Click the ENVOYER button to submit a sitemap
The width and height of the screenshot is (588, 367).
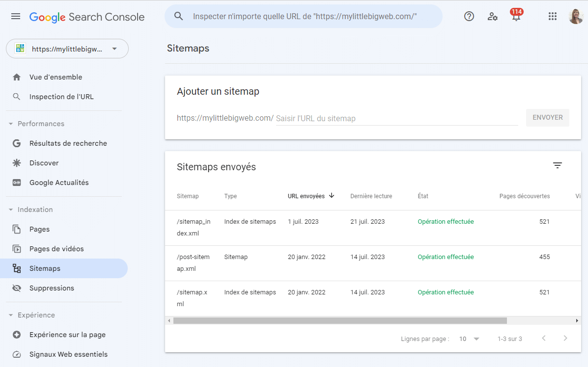[x=547, y=117]
